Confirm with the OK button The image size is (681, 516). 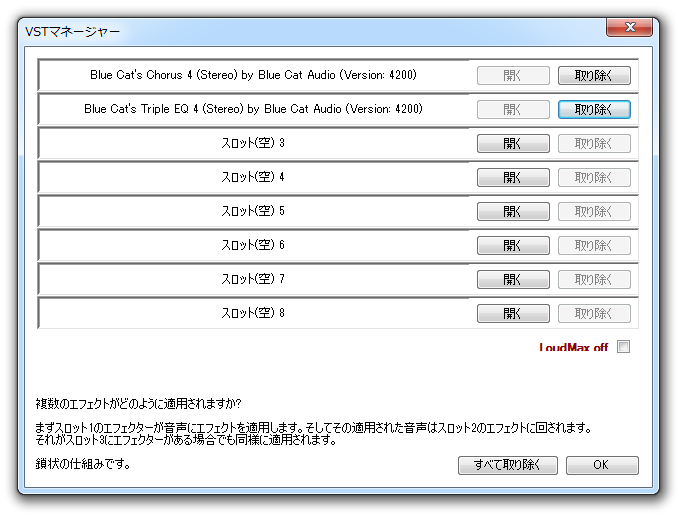[x=602, y=465]
